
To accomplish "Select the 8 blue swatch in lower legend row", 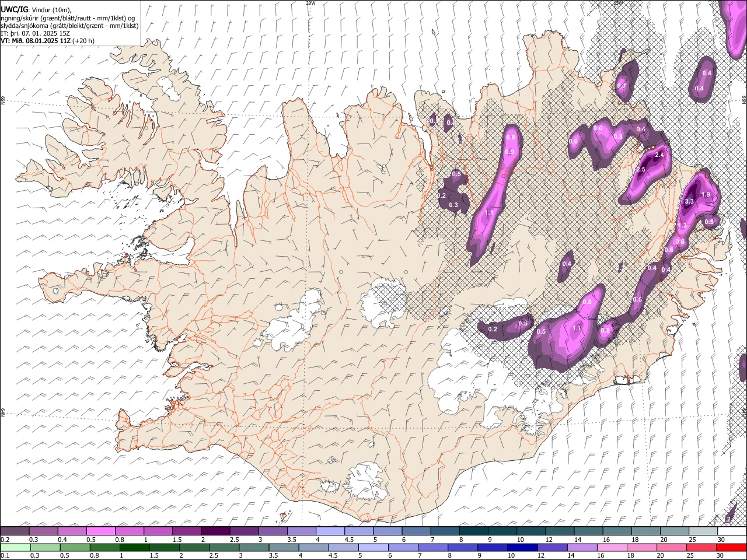I will 462,547.
